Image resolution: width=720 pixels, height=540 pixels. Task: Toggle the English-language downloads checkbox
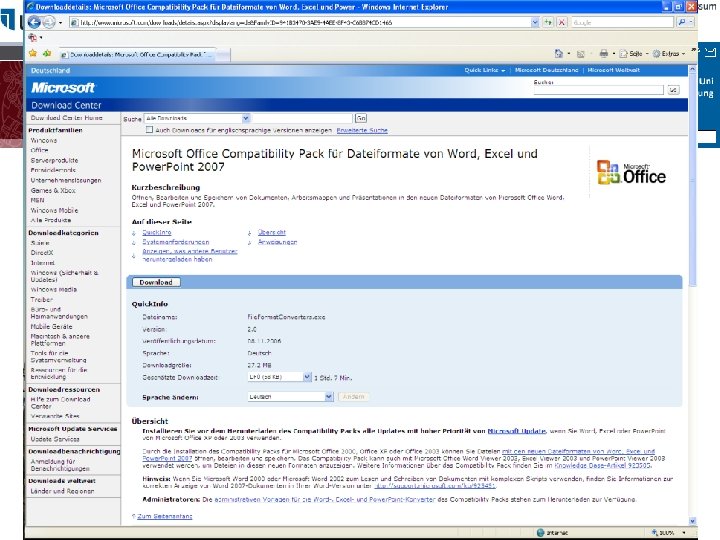(149, 130)
